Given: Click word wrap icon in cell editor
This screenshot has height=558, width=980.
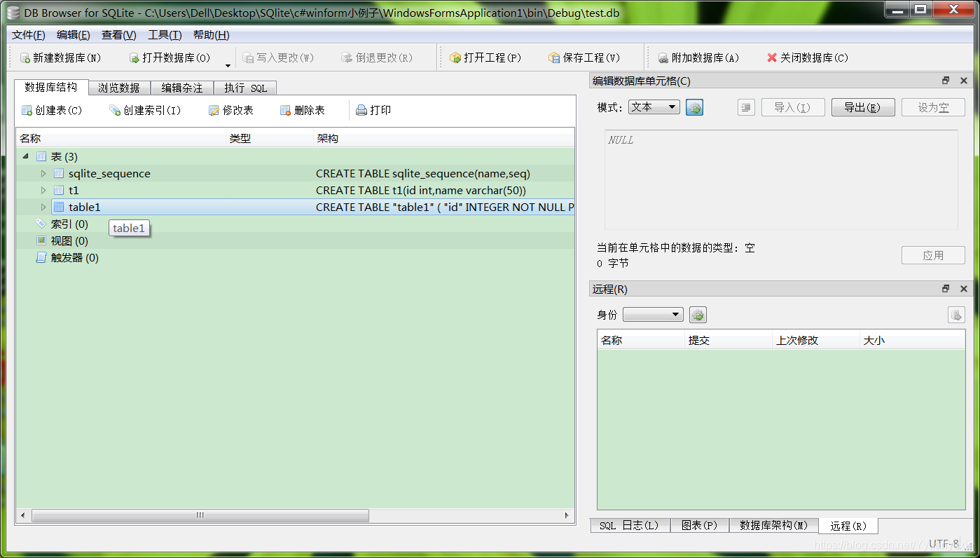Looking at the screenshot, I should coord(746,107).
